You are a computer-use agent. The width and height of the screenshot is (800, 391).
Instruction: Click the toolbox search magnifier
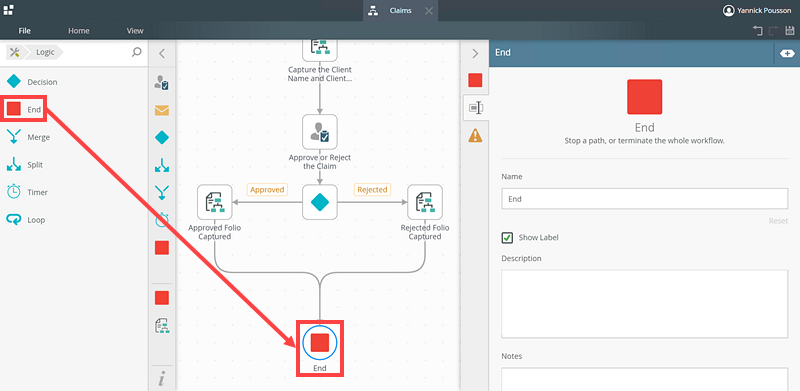[136, 52]
